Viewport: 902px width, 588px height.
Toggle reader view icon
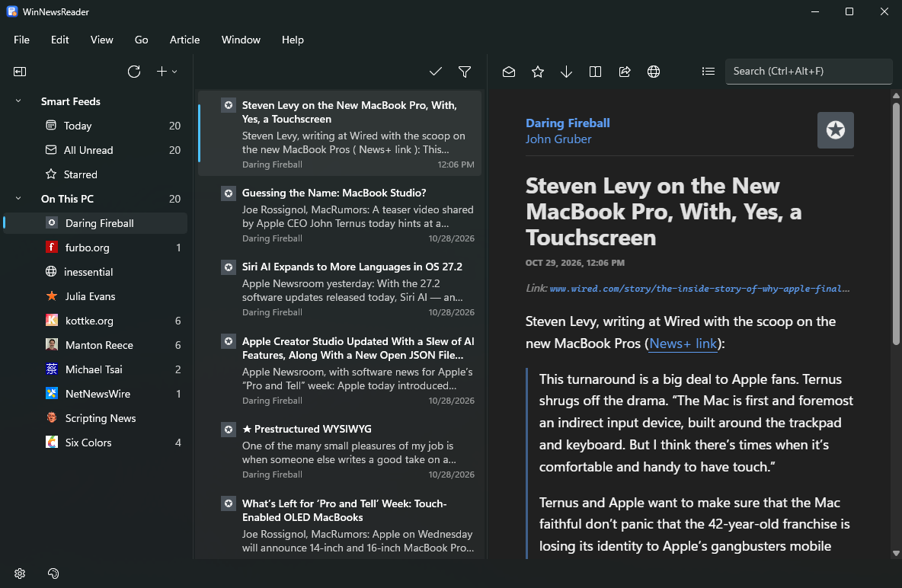click(596, 72)
